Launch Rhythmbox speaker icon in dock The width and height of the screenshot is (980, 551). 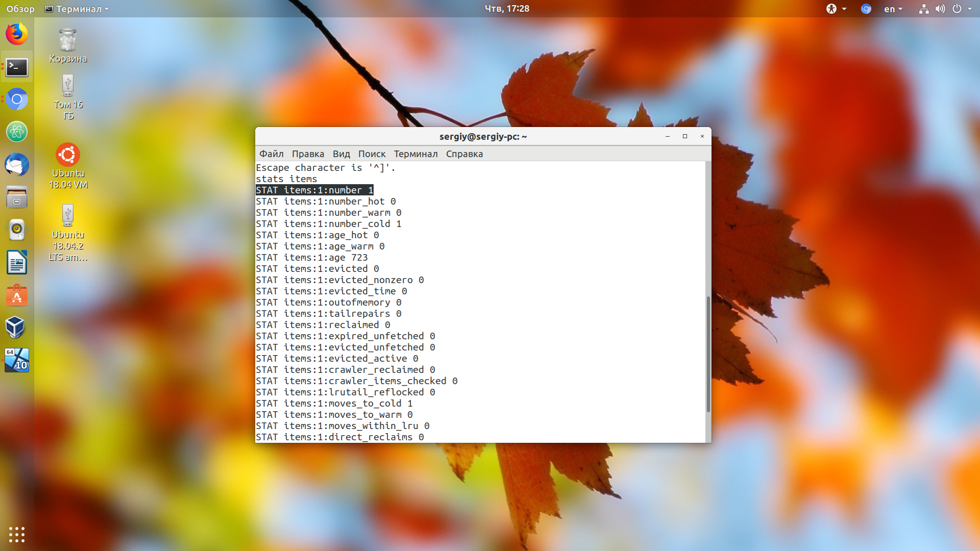[17, 230]
